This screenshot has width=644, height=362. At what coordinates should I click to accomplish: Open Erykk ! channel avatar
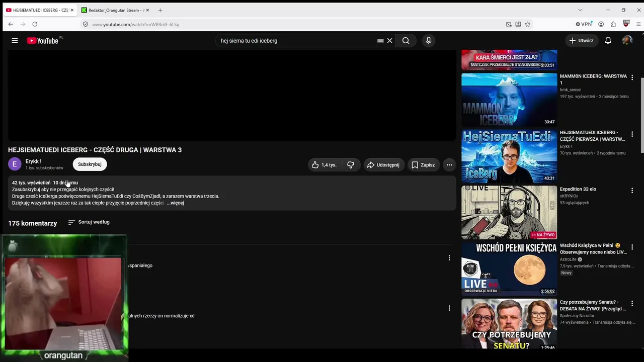[x=15, y=164]
